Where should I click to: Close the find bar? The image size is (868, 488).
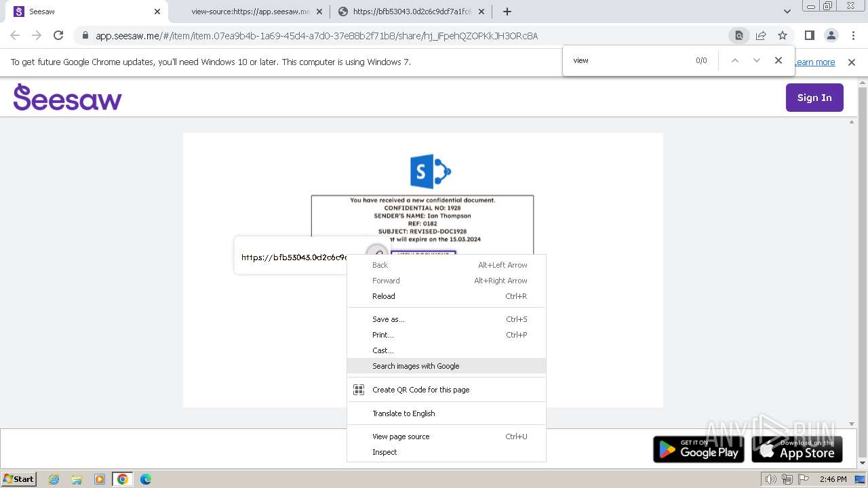(x=778, y=60)
